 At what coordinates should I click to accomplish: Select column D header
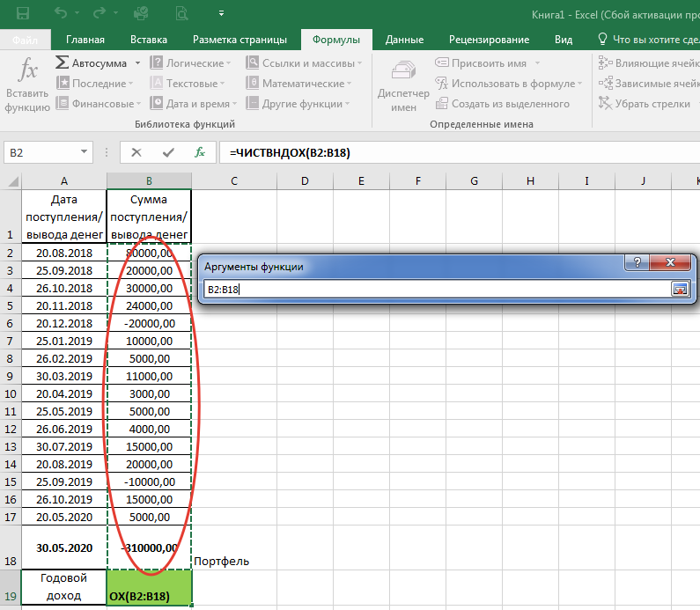point(305,181)
